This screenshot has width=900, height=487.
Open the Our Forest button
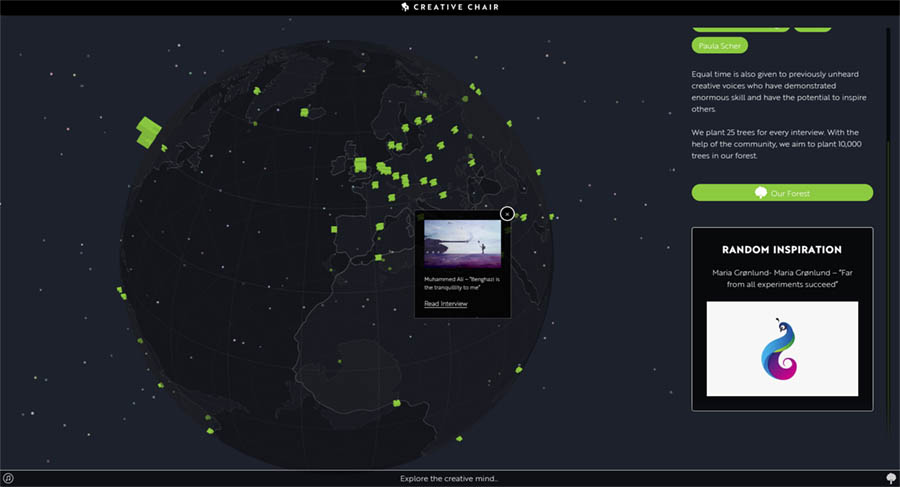(x=782, y=192)
